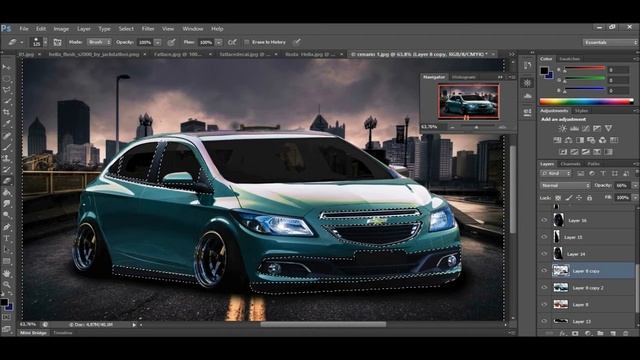
Task: Open the Essentials workspace dropdown
Action: [x=610, y=42]
